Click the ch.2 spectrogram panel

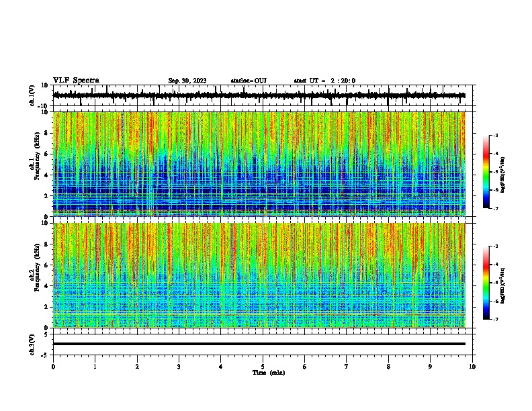click(x=259, y=275)
